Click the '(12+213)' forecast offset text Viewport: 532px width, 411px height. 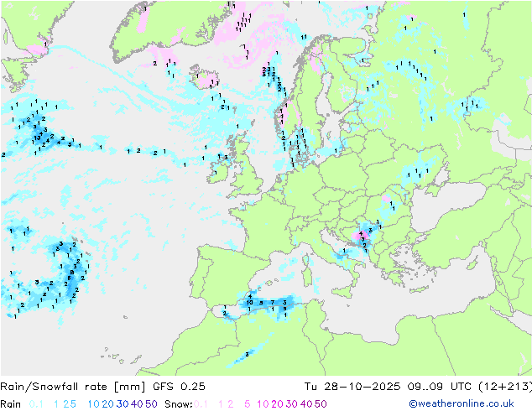click(x=505, y=387)
